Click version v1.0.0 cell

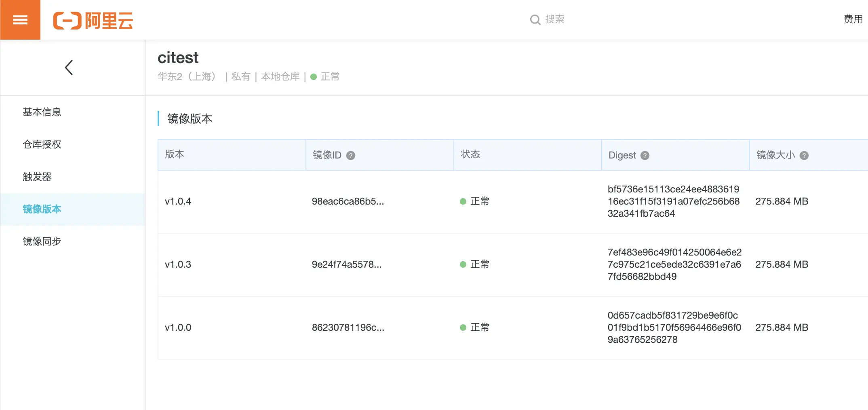(178, 328)
